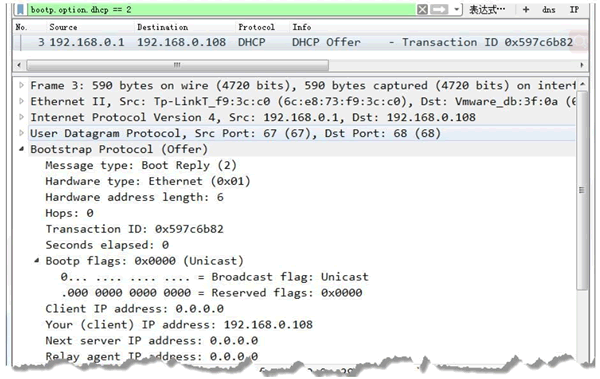Viewport: 600px width, 379px height.
Task: Select Your (client) IP address: 192.168.0.108
Action: 179,325
